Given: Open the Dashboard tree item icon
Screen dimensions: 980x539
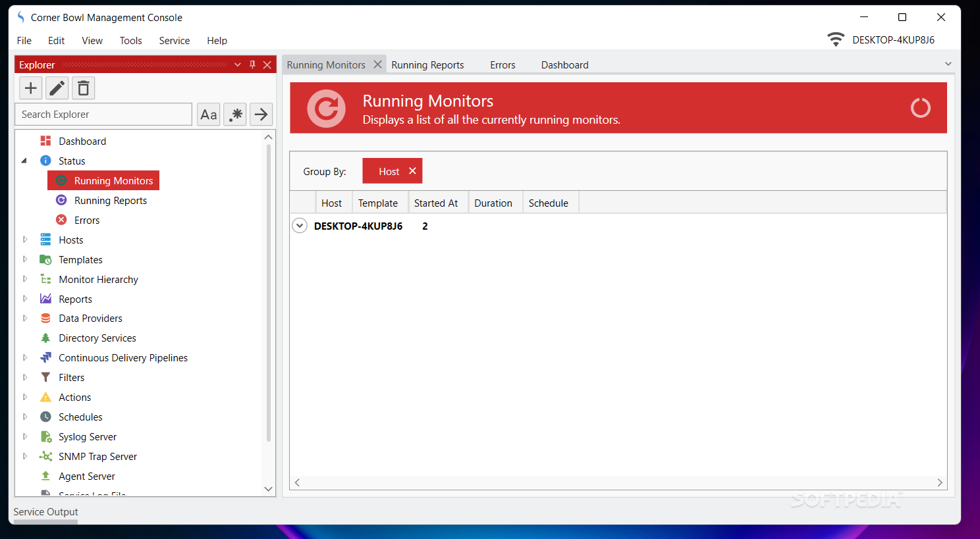Looking at the screenshot, I should click(45, 141).
